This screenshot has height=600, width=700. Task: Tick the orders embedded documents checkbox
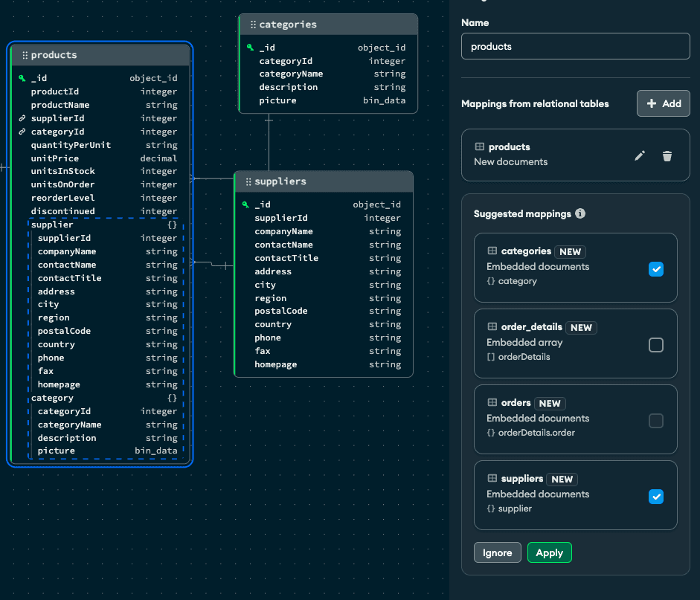pyautogui.click(x=655, y=421)
